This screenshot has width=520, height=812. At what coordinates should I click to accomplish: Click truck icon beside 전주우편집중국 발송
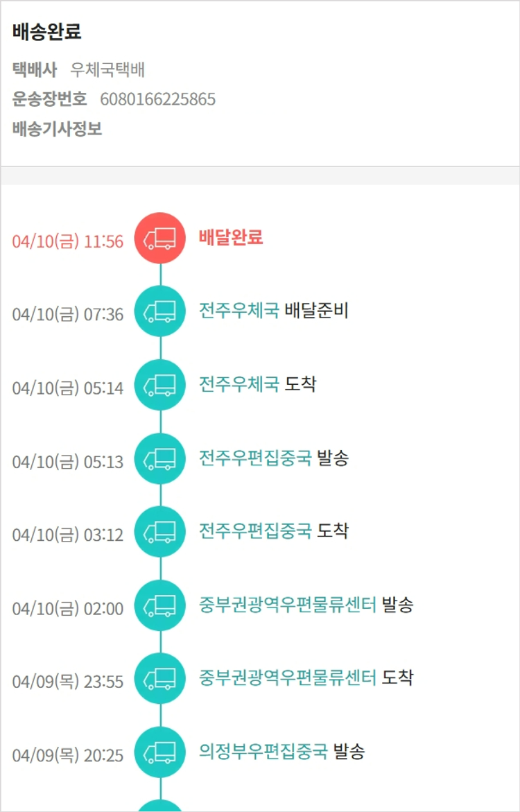159,459
